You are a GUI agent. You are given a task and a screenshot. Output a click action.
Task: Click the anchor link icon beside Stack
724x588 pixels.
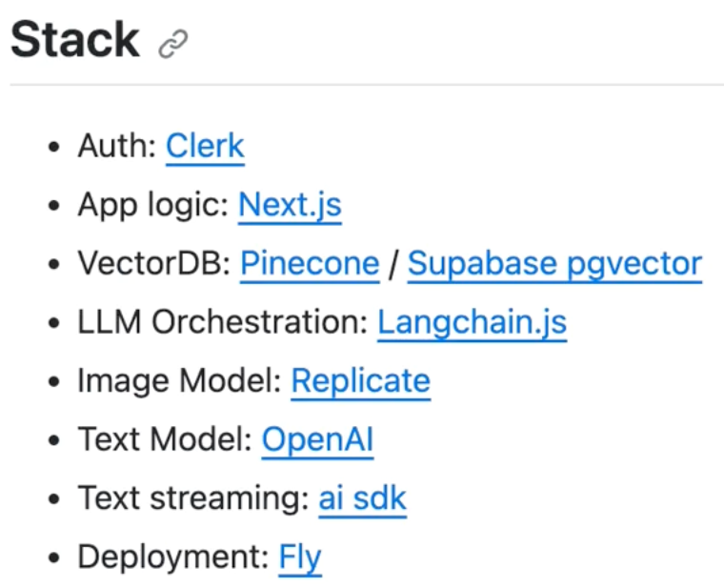[x=173, y=44]
